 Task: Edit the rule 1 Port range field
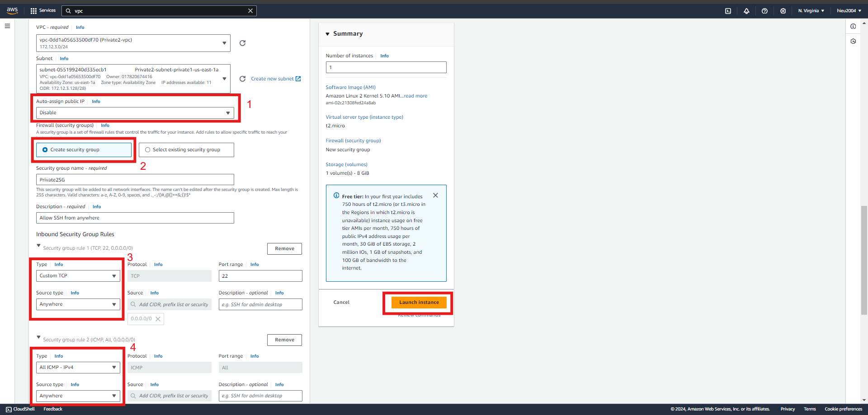point(260,276)
